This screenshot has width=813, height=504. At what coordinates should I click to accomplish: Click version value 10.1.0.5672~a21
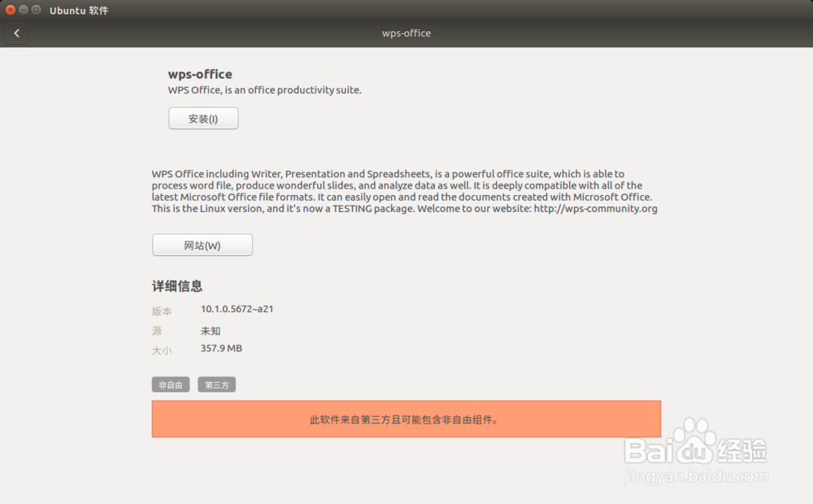[237, 309]
